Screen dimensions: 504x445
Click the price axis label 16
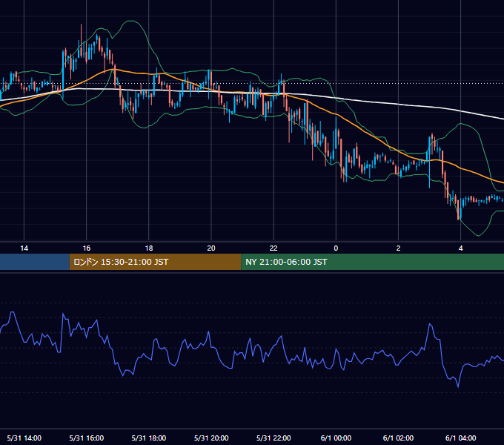[87, 248]
